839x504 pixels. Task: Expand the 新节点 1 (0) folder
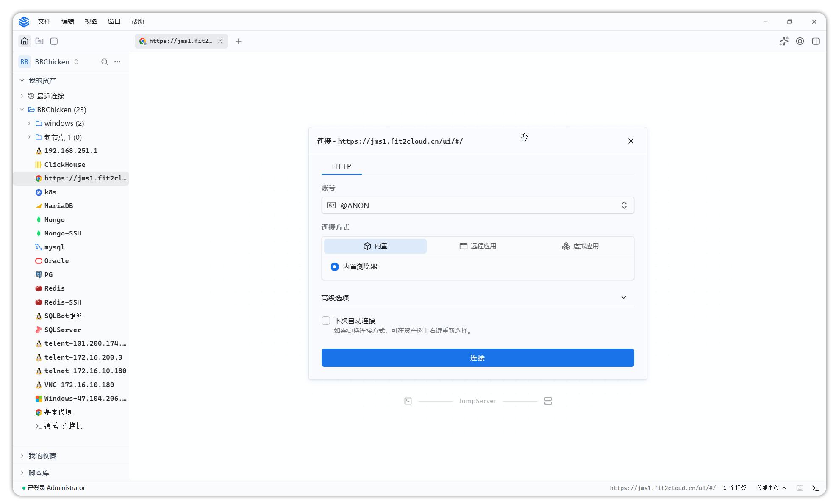(x=29, y=137)
